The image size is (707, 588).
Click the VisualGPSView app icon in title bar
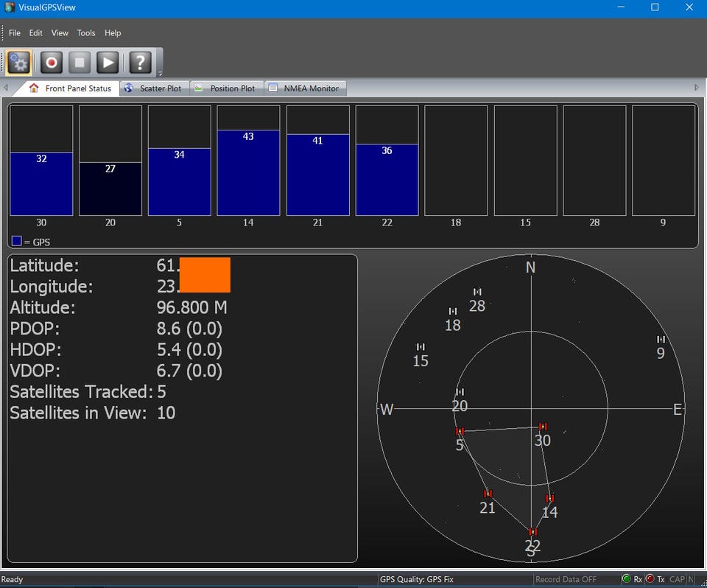click(10, 7)
